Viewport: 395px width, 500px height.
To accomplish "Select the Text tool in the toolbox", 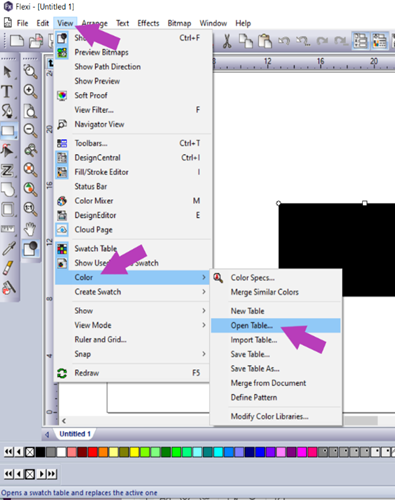I will click(x=7, y=91).
